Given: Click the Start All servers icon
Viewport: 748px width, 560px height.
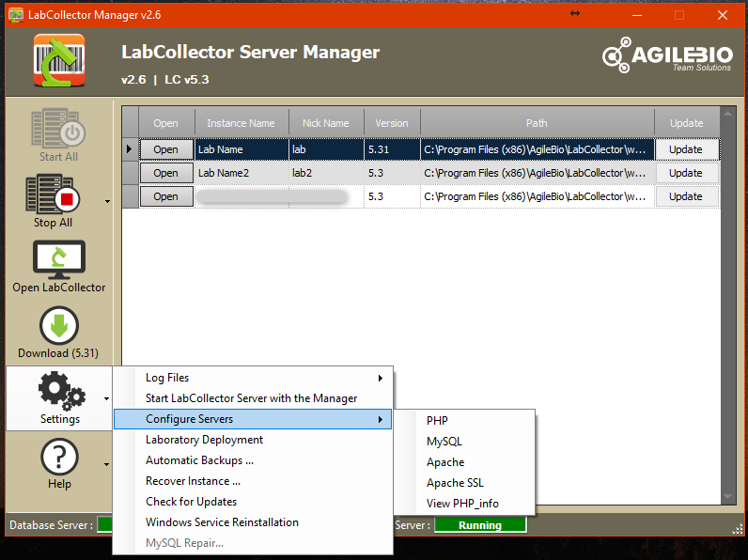Looking at the screenshot, I should tap(58, 128).
